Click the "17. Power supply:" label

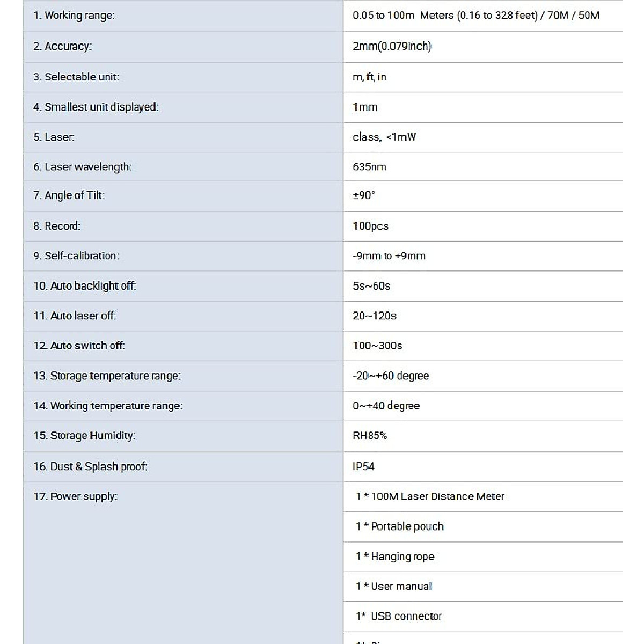coord(75,496)
